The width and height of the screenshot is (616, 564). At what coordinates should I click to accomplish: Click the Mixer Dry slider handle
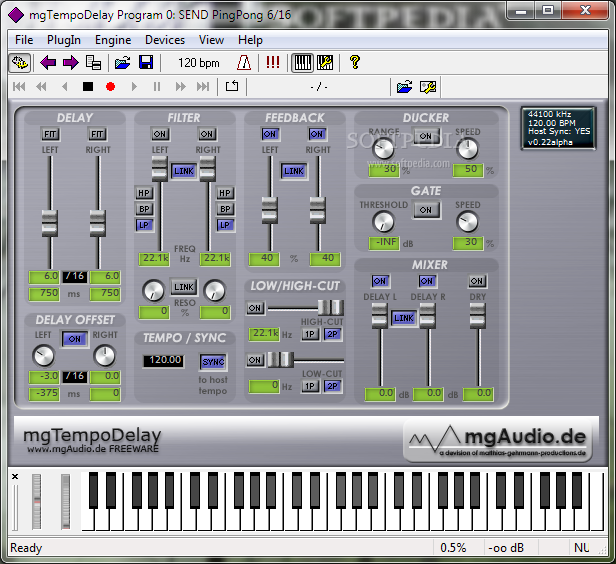478,315
